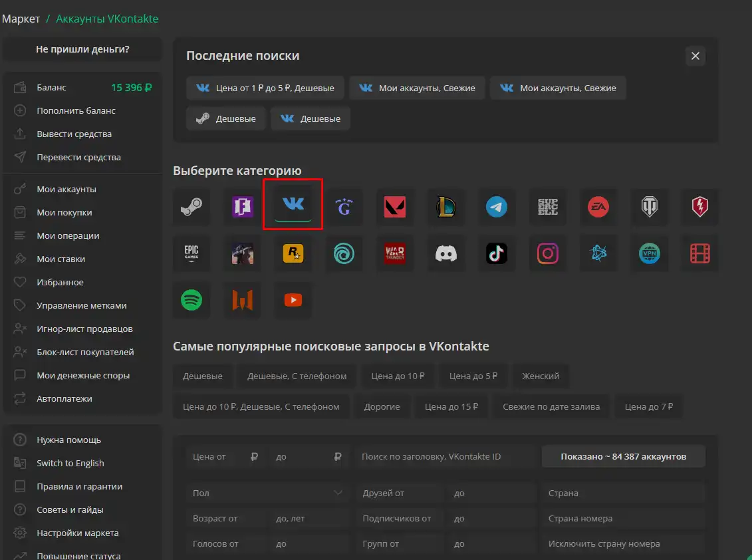Focus the Подписчиков от input field
The image size is (752, 560).
click(x=400, y=518)
